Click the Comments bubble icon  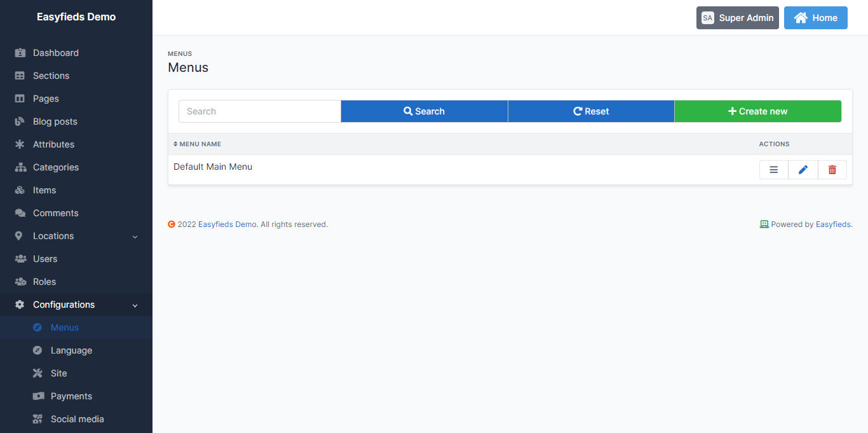(x=20, y=213)
